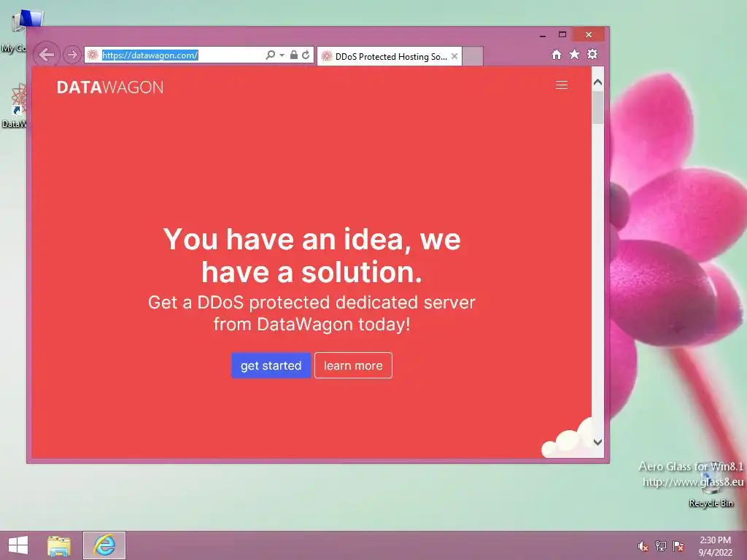Open the Action Center flag icon
This screenshot has width=747, height=560.
pos(678,546)
